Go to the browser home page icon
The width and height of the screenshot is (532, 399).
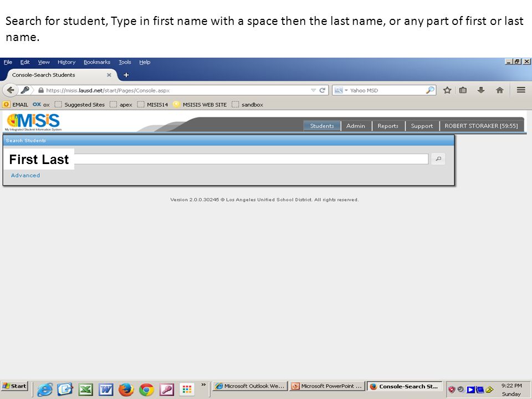tap(499, 90)
